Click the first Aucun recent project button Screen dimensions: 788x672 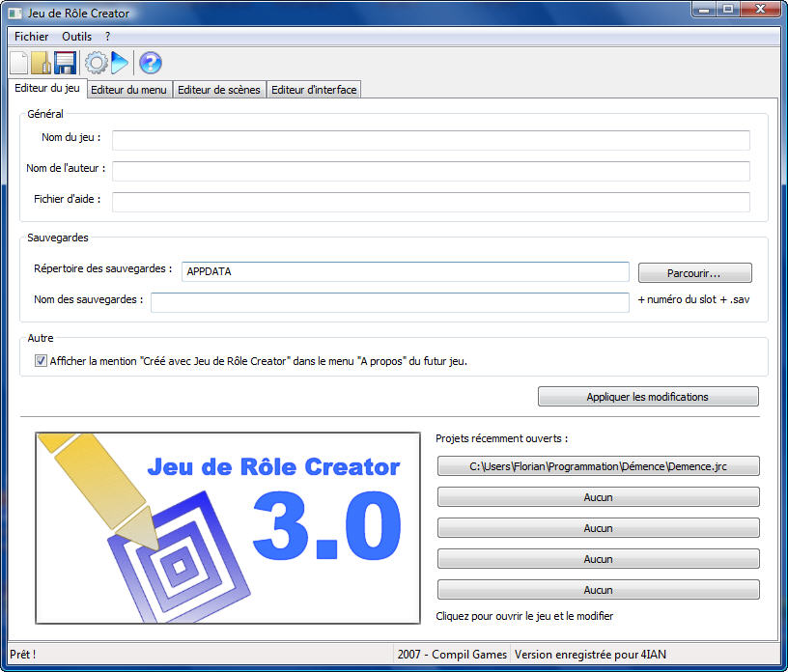click(598, 497)
